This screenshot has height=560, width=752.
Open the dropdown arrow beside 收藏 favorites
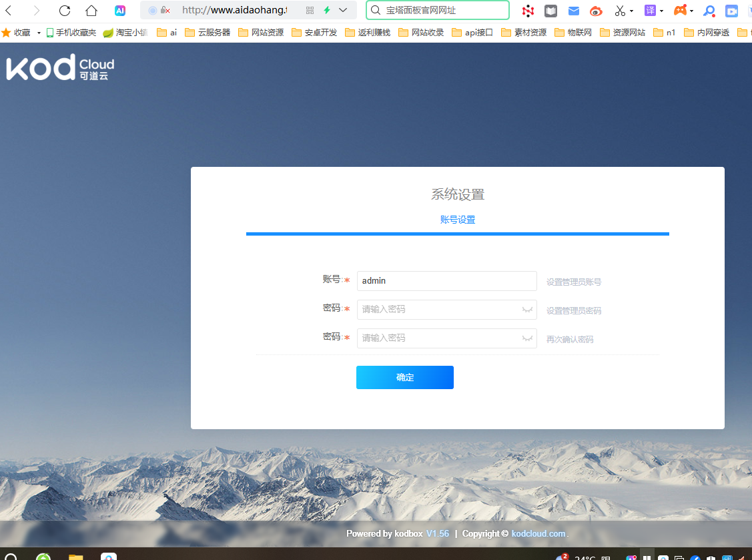pos(39,33)
